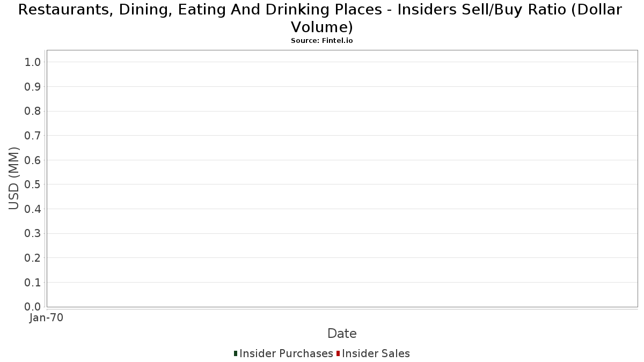Image resolution: width=644 pixels, height=362 pixels.
Task: Click the 0.1 y-axis tick label
Action: click(33, 283)
